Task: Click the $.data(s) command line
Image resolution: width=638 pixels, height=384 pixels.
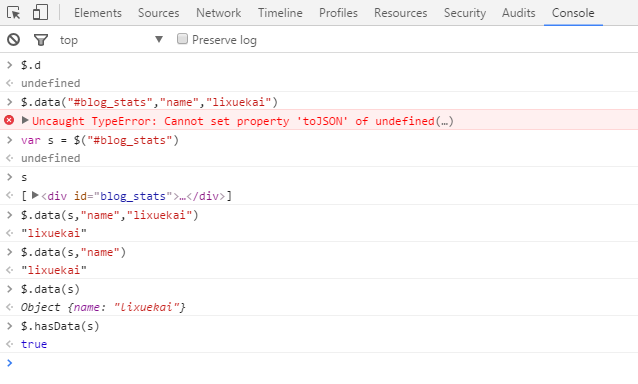Action: (50, 289)
